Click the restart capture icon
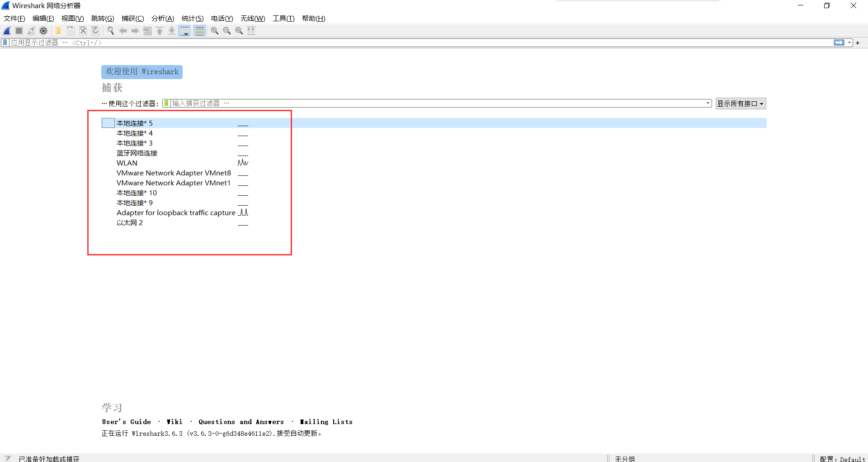The height and width of the screenshot is (462, 868). pyautogui.click(x=31, y=31)
